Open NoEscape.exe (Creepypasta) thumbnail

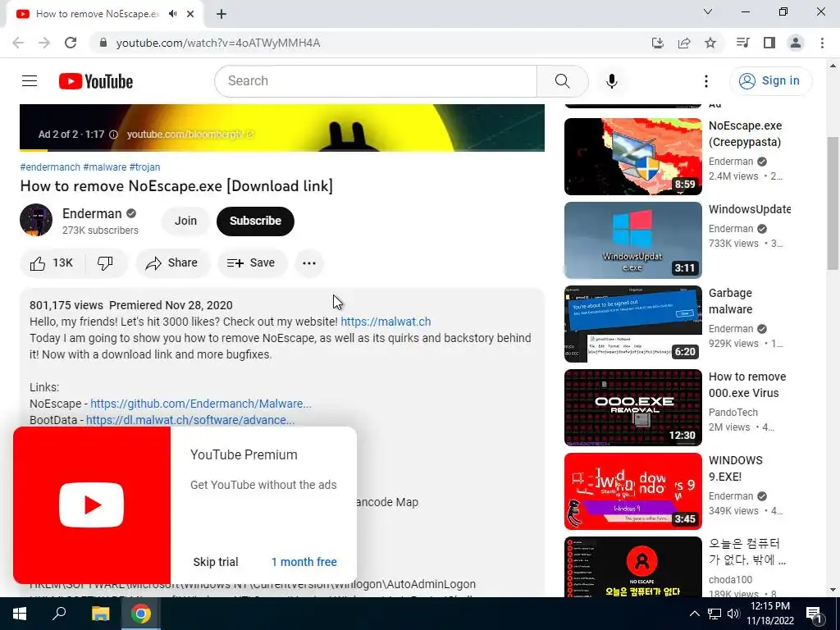tap(633, 157)
